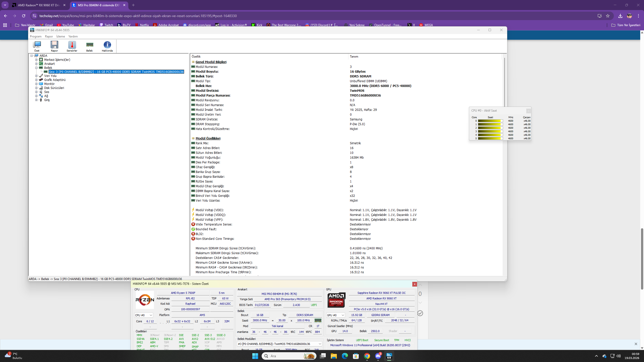
Task: Select the Ses node in the tree
Action: point(47,92)
